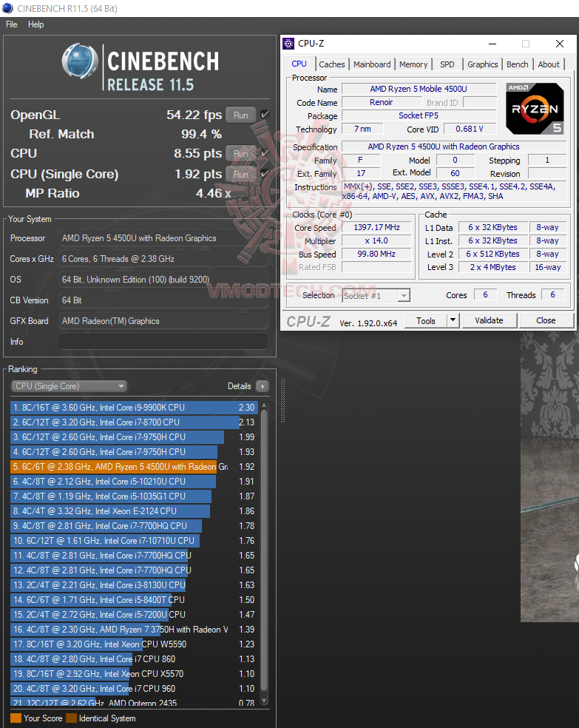Viewport: 579px width, 728px height.
Task: Click the Level 3 cache value 2 x 4 MBytes
Action: point(493,267)
